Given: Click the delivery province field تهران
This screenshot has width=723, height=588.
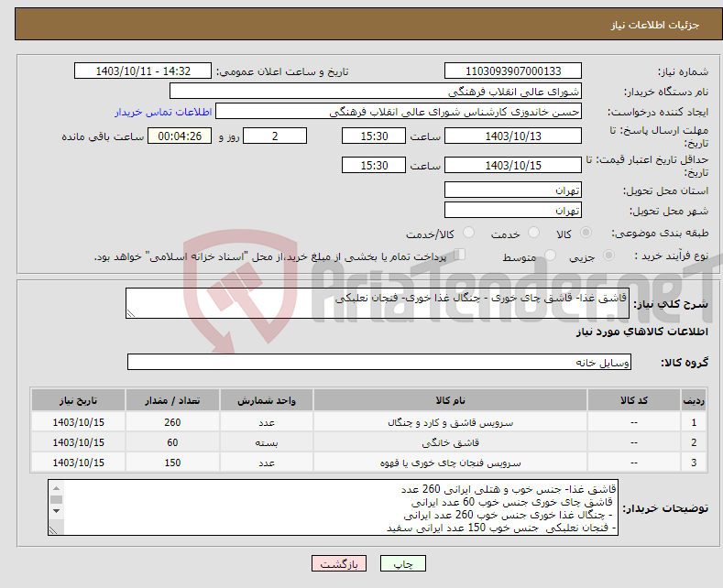Looking at the screenshot, I should (x=513, y=190).
